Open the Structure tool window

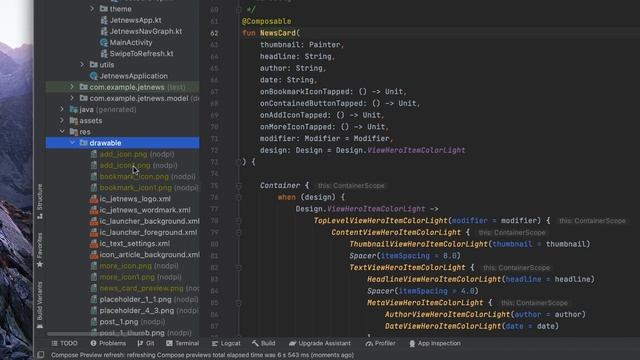[x=40, y=202]
